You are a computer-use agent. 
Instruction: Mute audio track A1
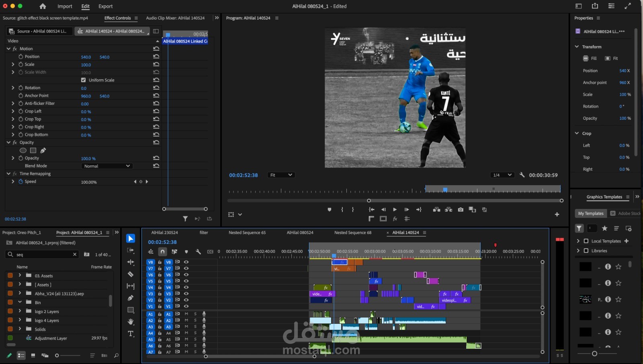click(186, 314)
